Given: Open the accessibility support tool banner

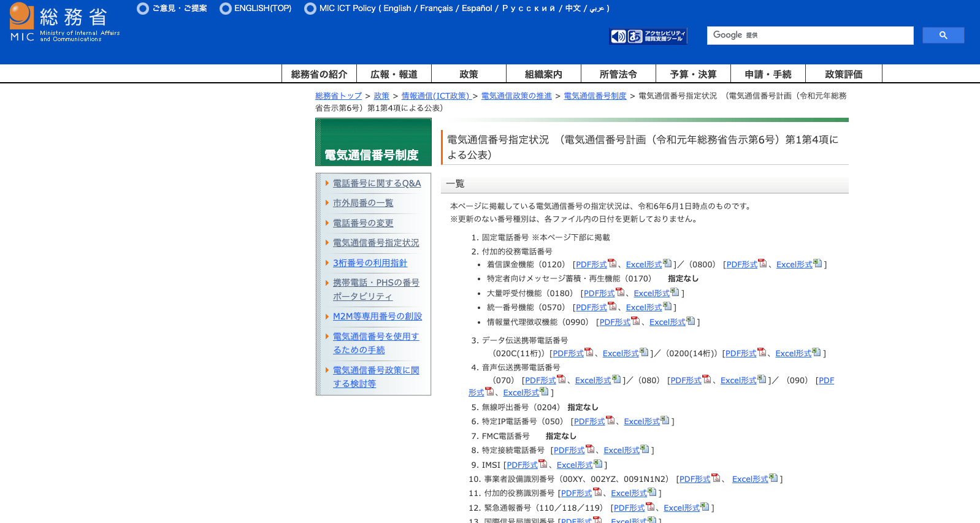Looking at the screenshot, I should [648, 36].
